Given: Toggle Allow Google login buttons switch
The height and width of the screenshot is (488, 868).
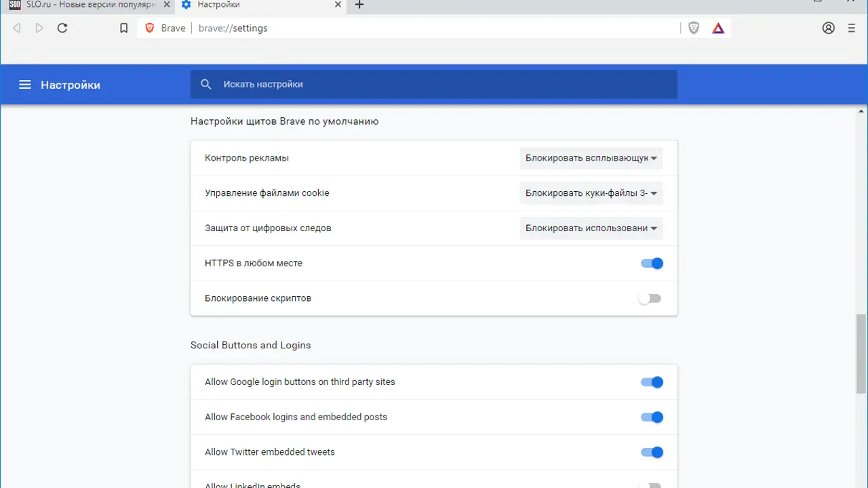Looking at the screenshot, I should pos(651,382).
